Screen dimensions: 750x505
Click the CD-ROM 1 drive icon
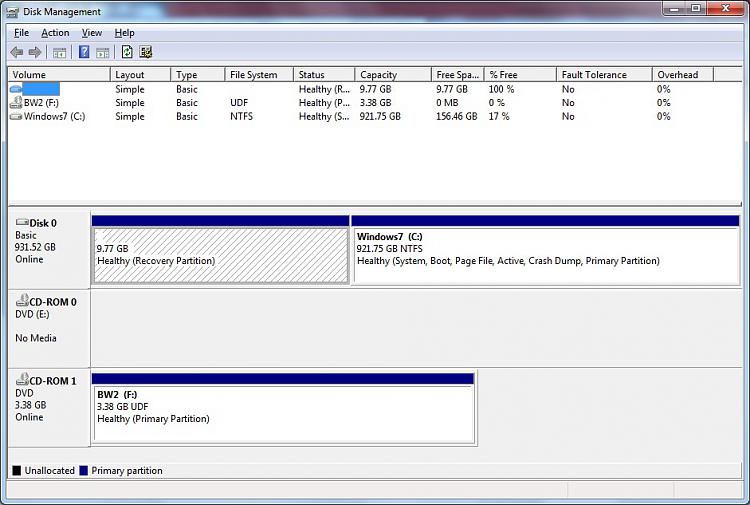pos(22,379)
